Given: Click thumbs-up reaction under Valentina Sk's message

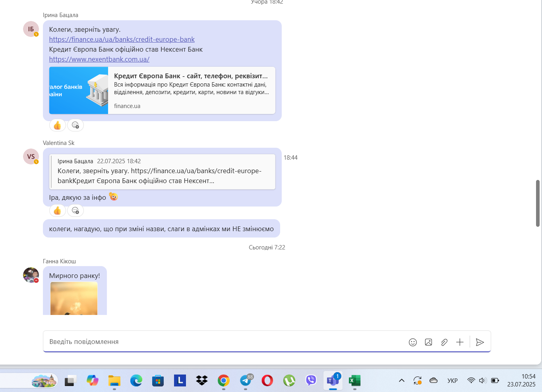Looking at the screenshot, I should (58, 210).
